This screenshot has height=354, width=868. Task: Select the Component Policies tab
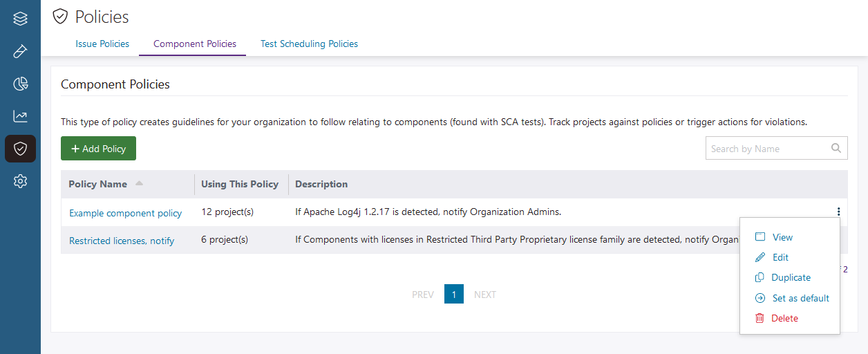[195, 44]
